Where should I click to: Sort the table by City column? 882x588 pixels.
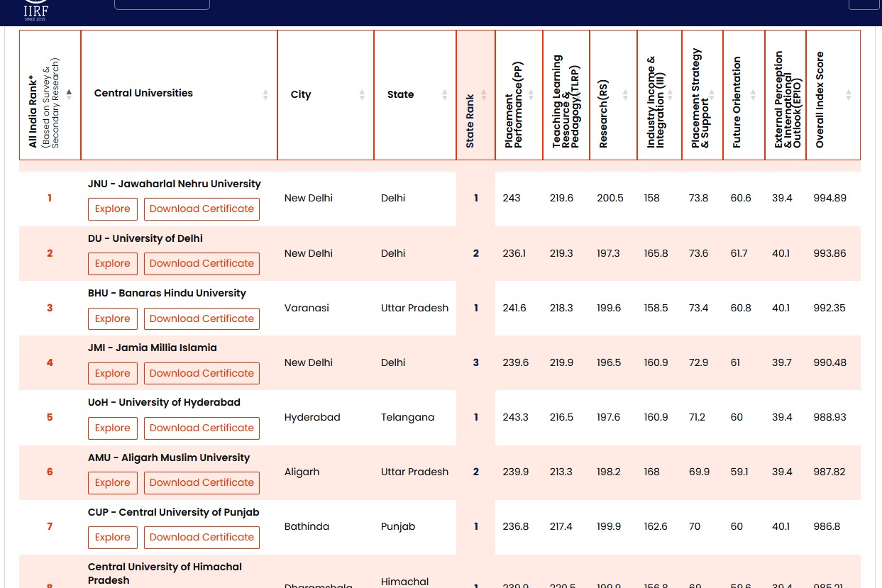click(362, 95)
